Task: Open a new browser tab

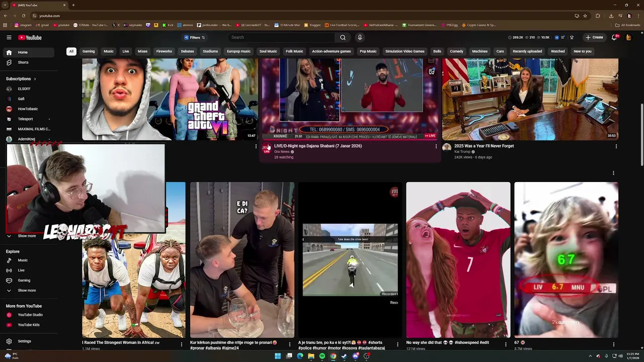Action: (73, 5)
